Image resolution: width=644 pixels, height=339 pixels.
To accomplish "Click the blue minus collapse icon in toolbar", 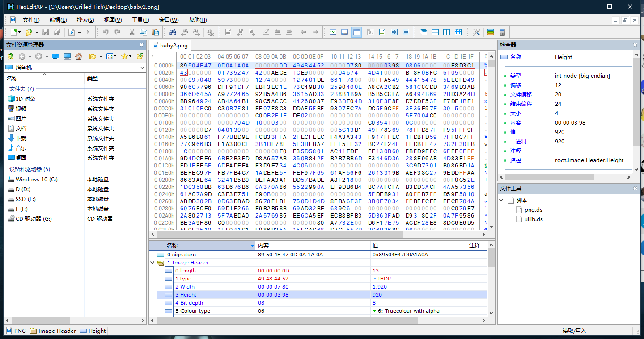I will pyautogui.click(x=406, y=32).
